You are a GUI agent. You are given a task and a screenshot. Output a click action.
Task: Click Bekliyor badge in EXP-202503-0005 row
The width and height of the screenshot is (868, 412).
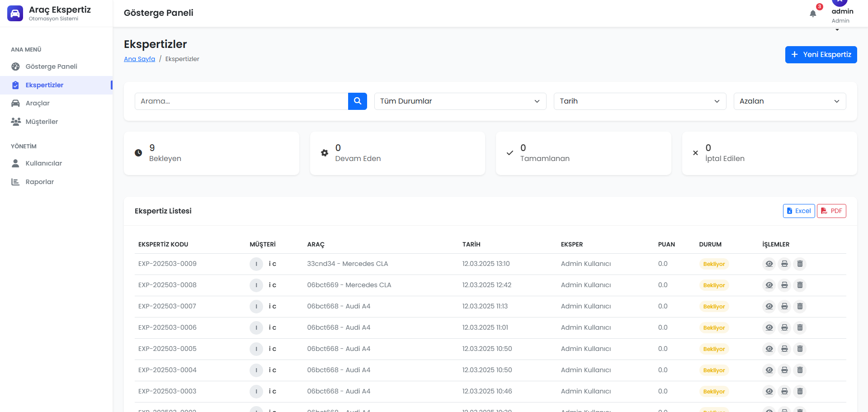point(714,349)
